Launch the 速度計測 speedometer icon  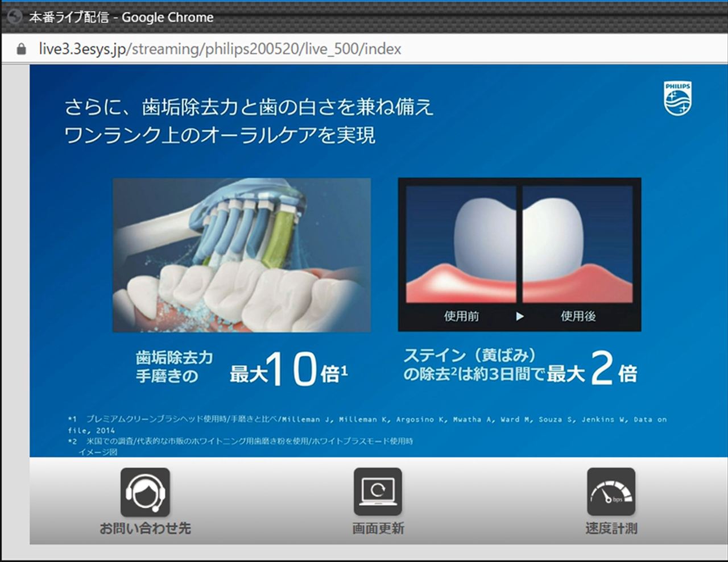[x=611, y=492]
